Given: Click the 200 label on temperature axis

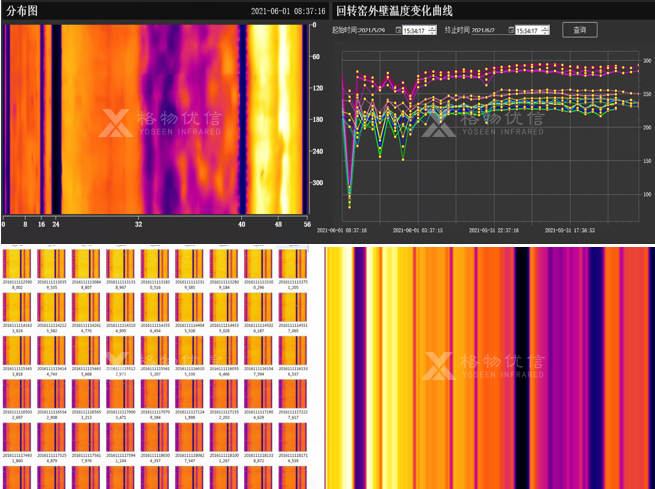Looking at the screenshot, I should (x=647, y=128).
